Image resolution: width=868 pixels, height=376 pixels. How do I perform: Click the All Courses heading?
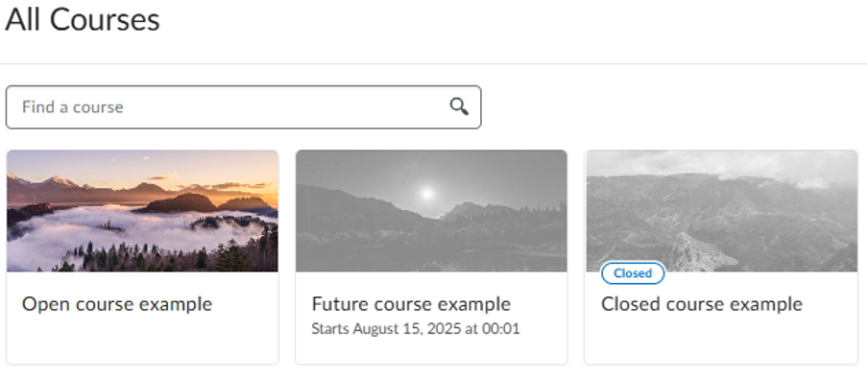(x=83, y=20)
